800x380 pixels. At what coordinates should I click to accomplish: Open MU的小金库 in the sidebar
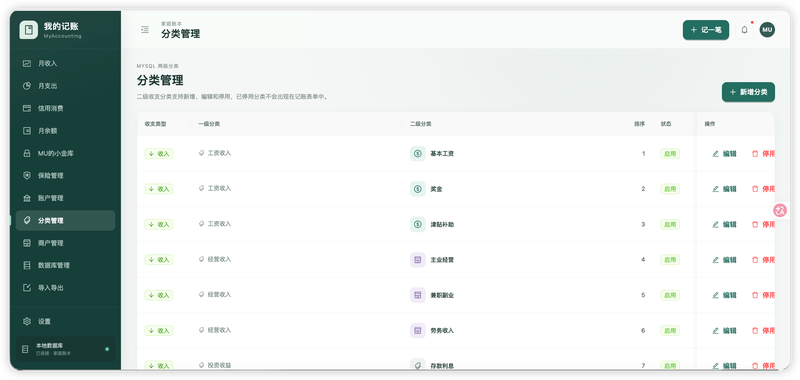pyautogui.click(x=65, y=154)
